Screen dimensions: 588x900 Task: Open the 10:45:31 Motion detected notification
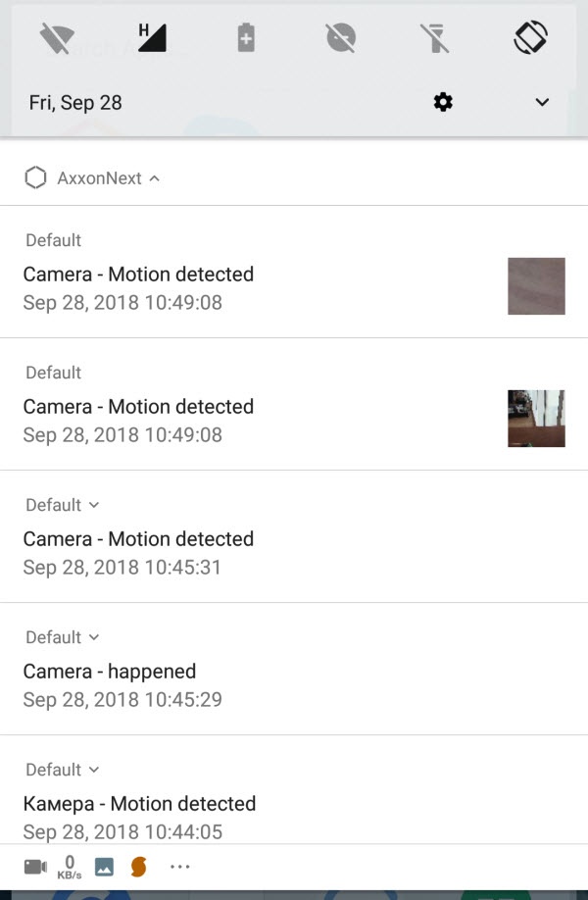pos(138,552)
